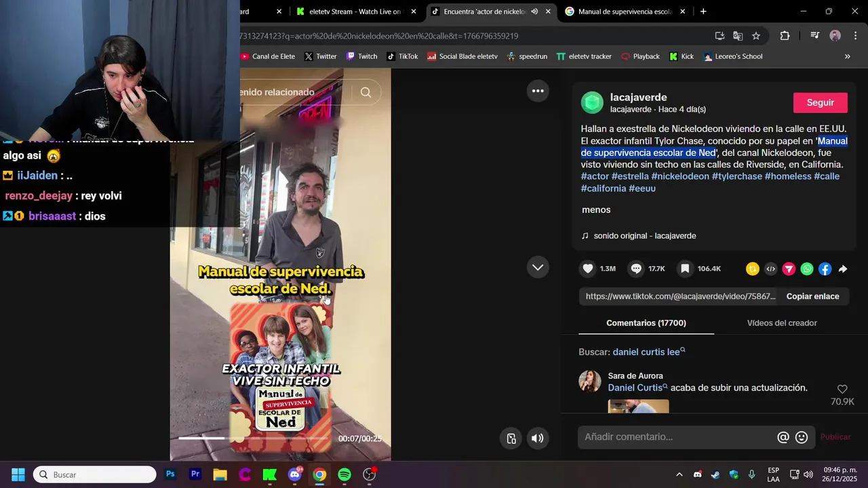This screenshot has width=868, height=488.
Task: Follow lacajaverde with Seguir button
Action: [x=821, y=102]
